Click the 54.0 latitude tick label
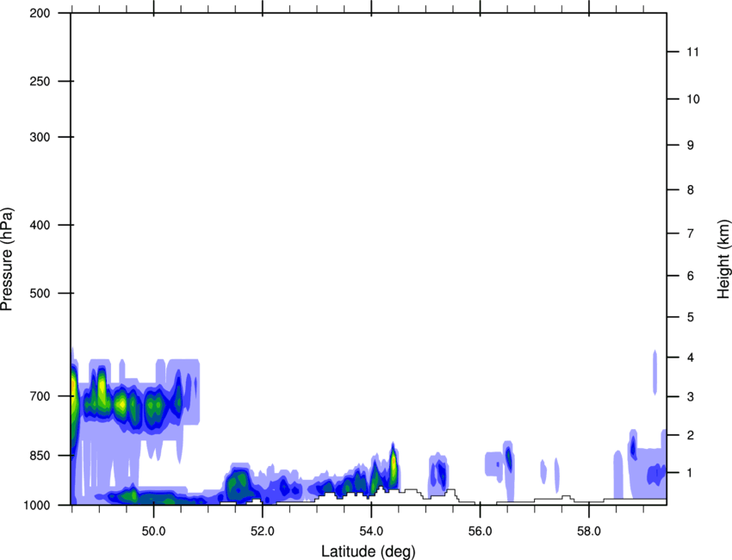Image resolution: width=732 pixels, height=560 pixels. point(371,532)
